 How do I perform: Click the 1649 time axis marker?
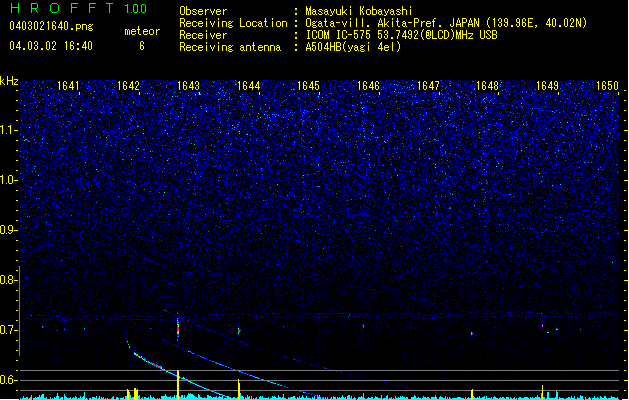(547, 86)
